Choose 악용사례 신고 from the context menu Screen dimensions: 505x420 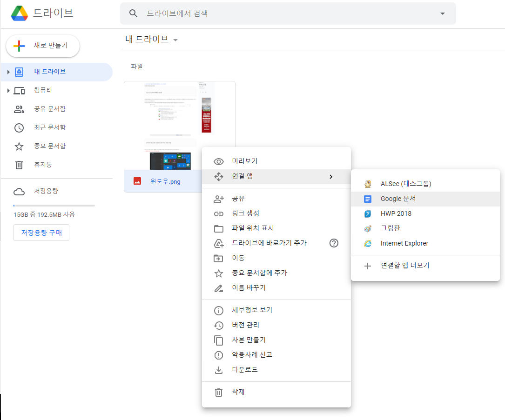tap(276, 355)
